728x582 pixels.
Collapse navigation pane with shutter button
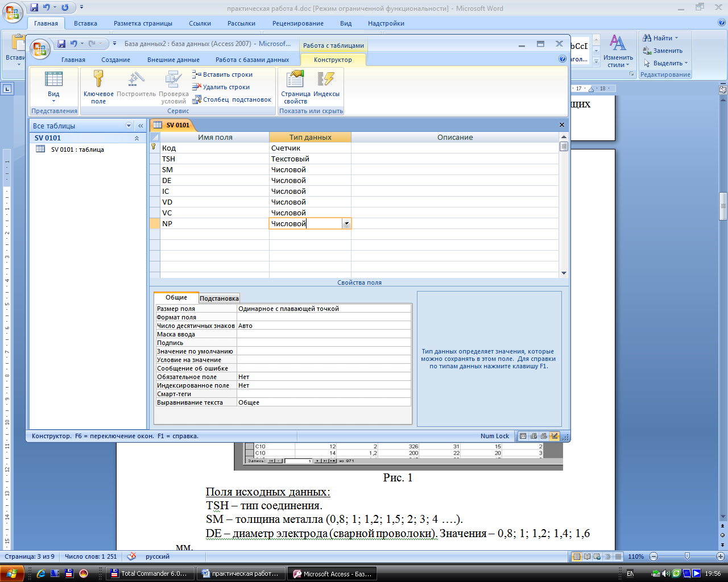click(x=140, y=126)
